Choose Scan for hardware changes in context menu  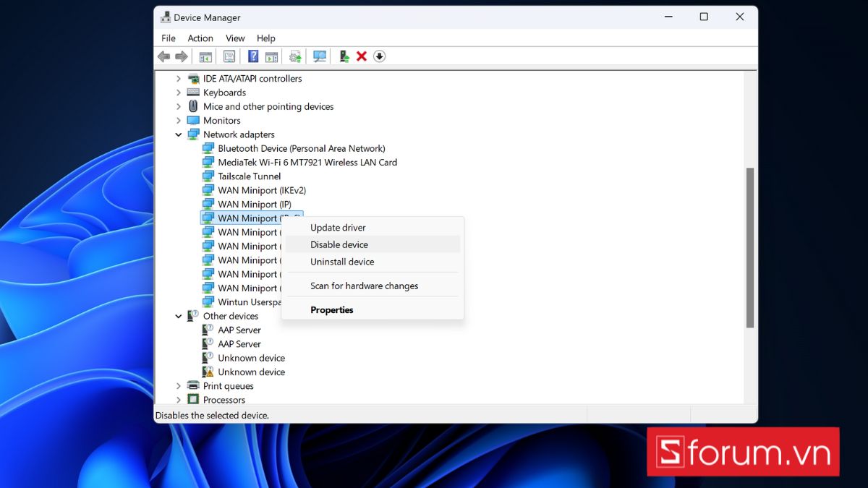tap(373, 286)
